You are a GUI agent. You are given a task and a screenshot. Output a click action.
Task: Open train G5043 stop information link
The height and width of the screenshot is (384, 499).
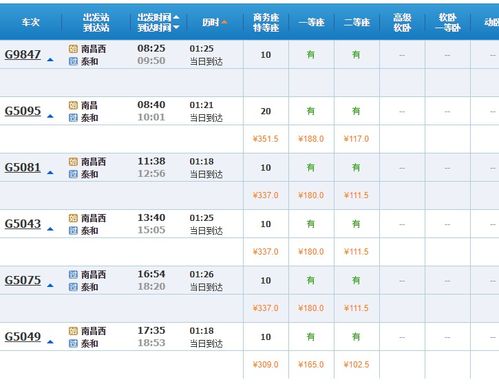(x=23, y=224)
